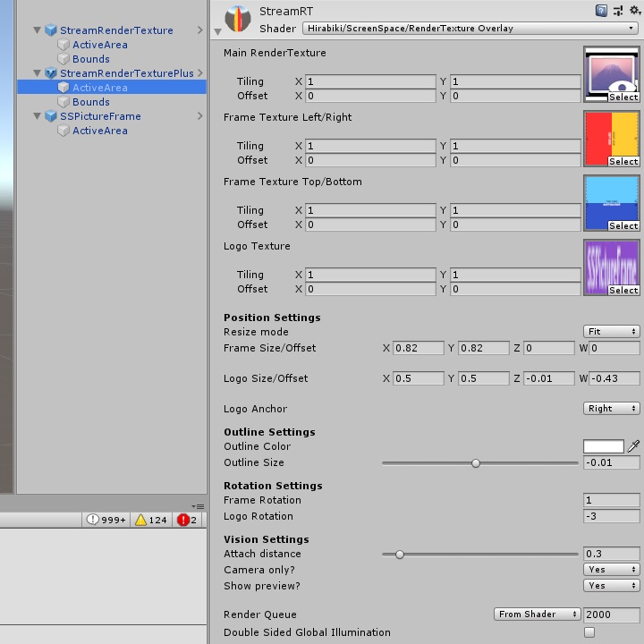Pick outline color with the eyedropper

pyautogui.click(x=633, y=446)
